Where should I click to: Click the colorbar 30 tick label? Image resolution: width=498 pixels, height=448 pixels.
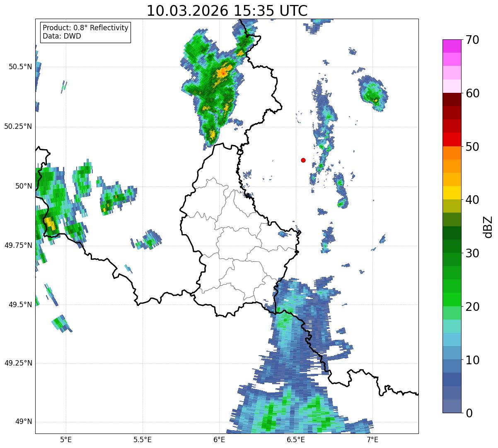coord(472,253)
